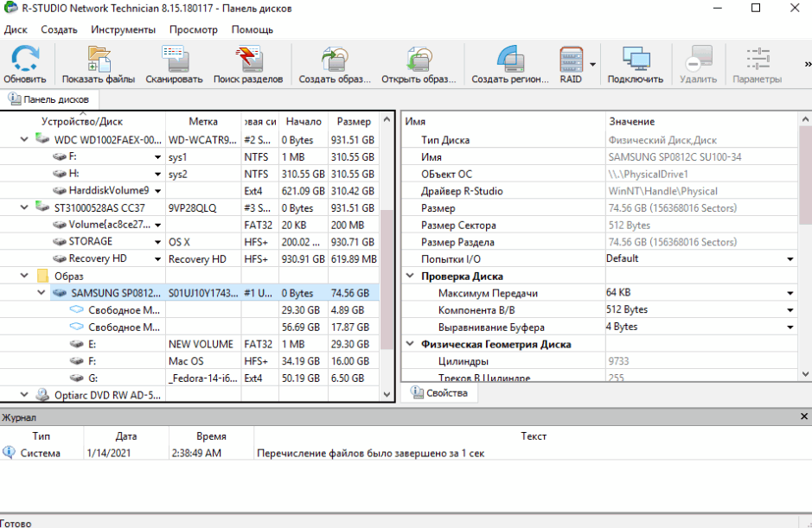Click the Recovery HD partition icon
The image size is (812, 528).
(60, 258)
